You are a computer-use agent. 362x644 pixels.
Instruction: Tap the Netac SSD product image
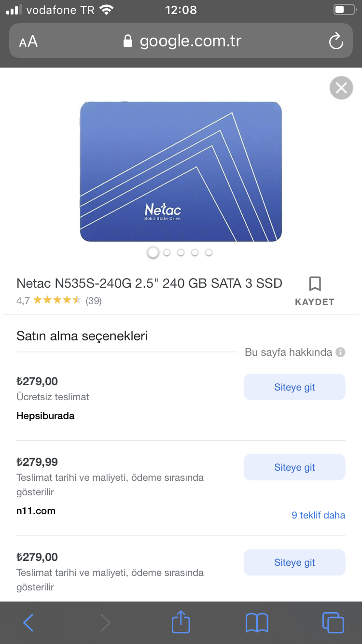(181, 171)
